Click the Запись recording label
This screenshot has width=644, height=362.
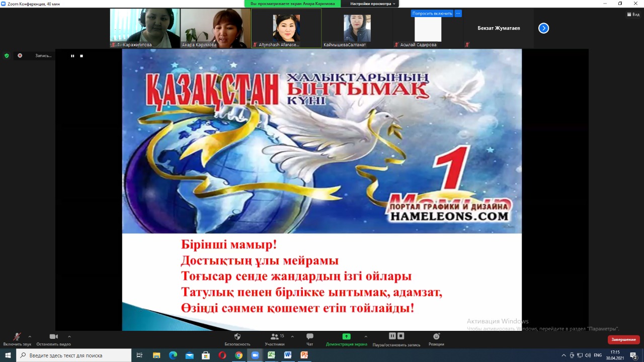click(x=43, y=56)
